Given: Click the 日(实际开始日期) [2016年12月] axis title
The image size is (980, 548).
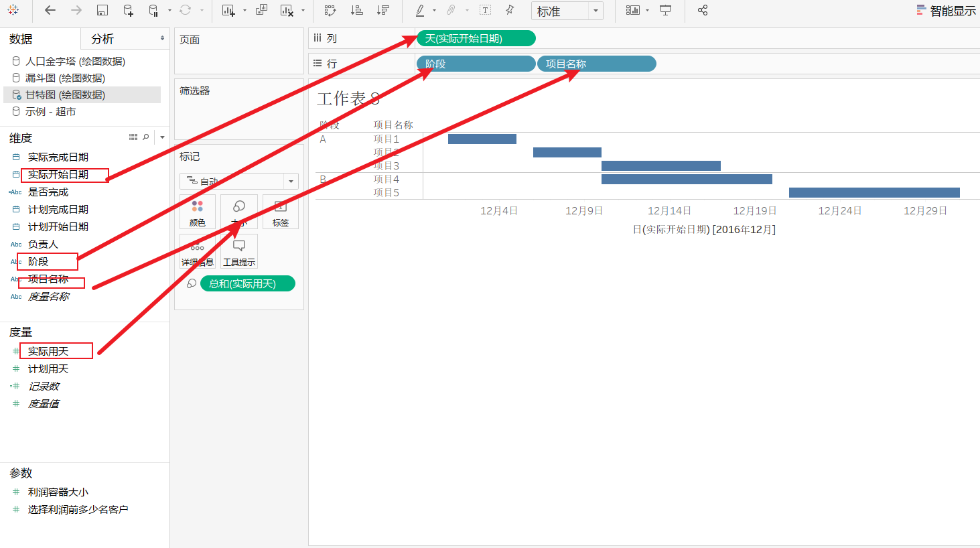Looking at the screenshot, I should (704, 229).
